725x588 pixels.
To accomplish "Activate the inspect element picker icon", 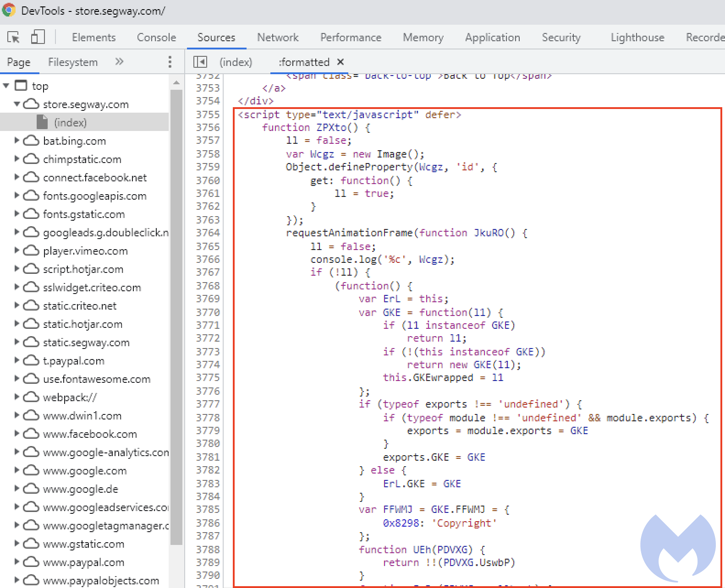I will coord(14,37).
